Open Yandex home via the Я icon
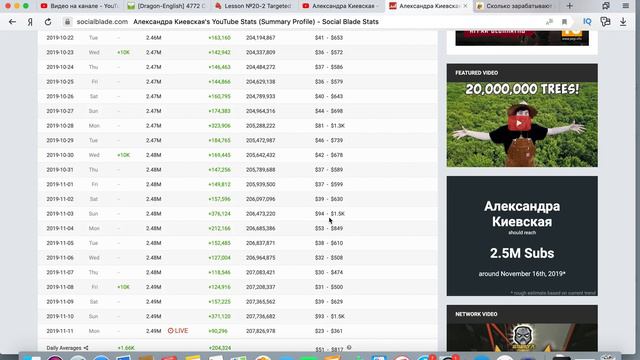The width and height of the screenshot is (640, 360). click(x=30, y=22)
